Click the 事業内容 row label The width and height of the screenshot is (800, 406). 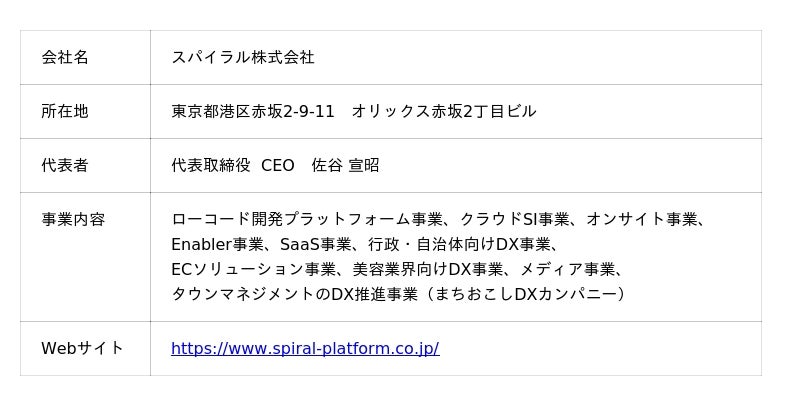tap(73, 220)
